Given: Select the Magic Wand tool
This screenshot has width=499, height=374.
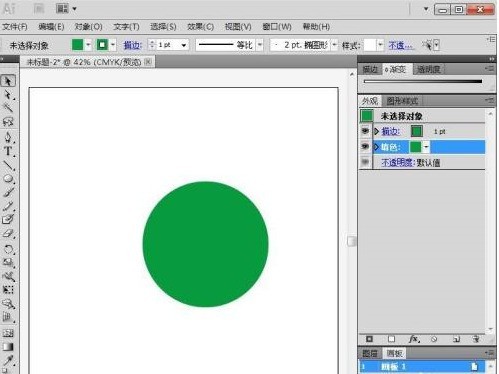Looking at the screenshot, I should (8, 108).
